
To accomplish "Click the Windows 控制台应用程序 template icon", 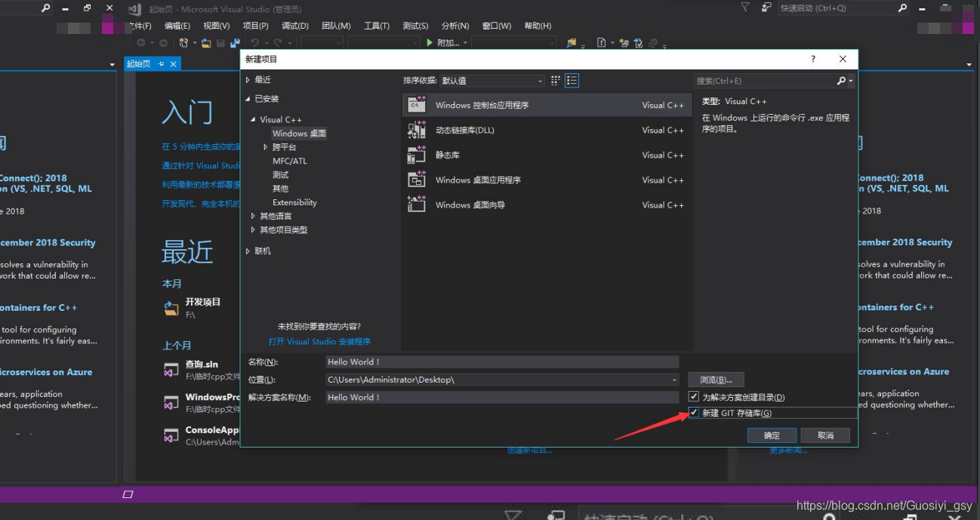I will point(417,105).
